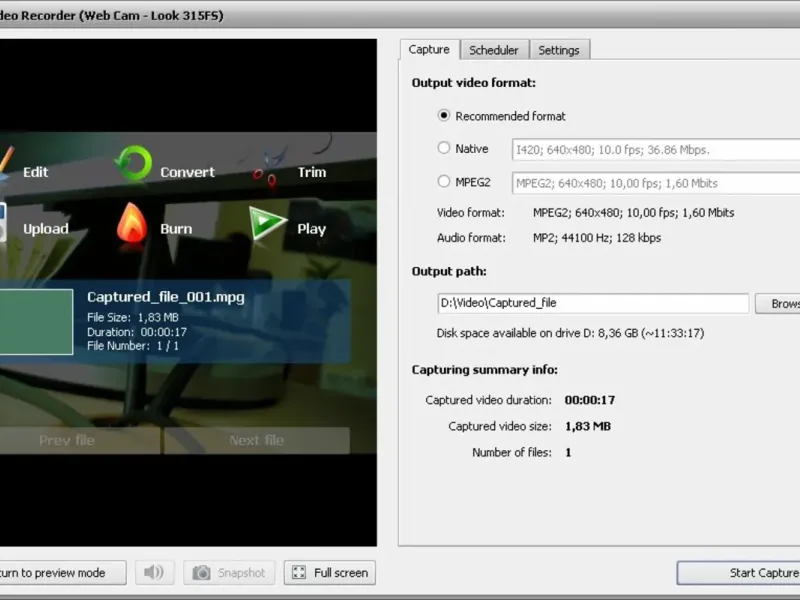Click the Prev file button
Screen dimensions: 800x600
point(80,440)
